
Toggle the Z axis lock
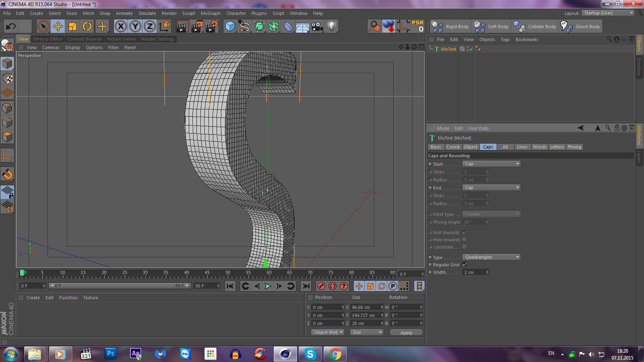tap(150, 27)
